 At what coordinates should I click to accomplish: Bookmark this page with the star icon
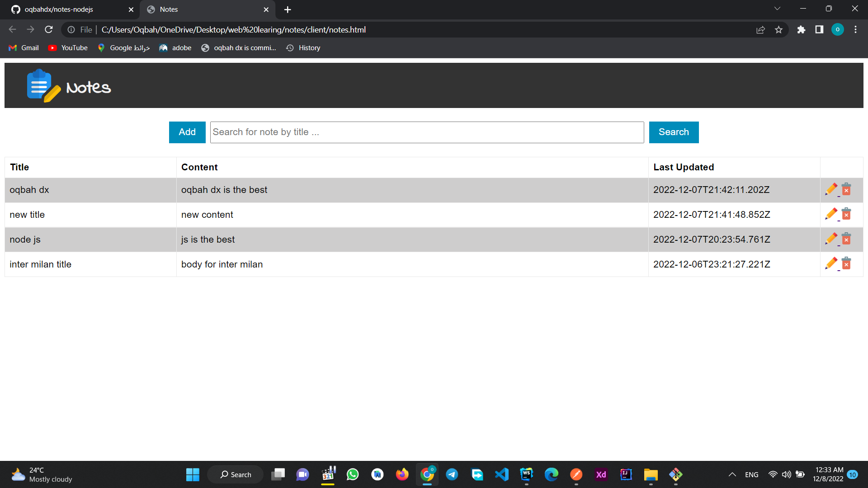779,29
